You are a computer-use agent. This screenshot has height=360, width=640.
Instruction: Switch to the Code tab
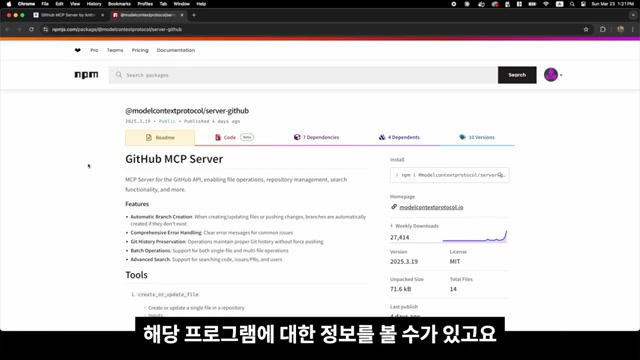click(x=234, y=138)
